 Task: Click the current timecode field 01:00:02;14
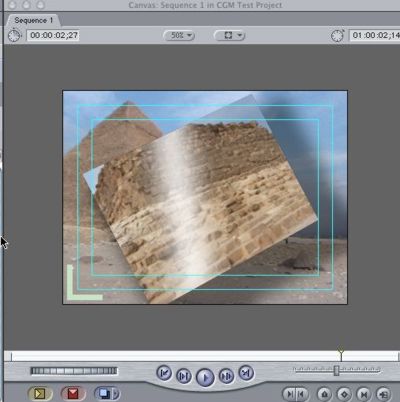[x=374, y=35]
